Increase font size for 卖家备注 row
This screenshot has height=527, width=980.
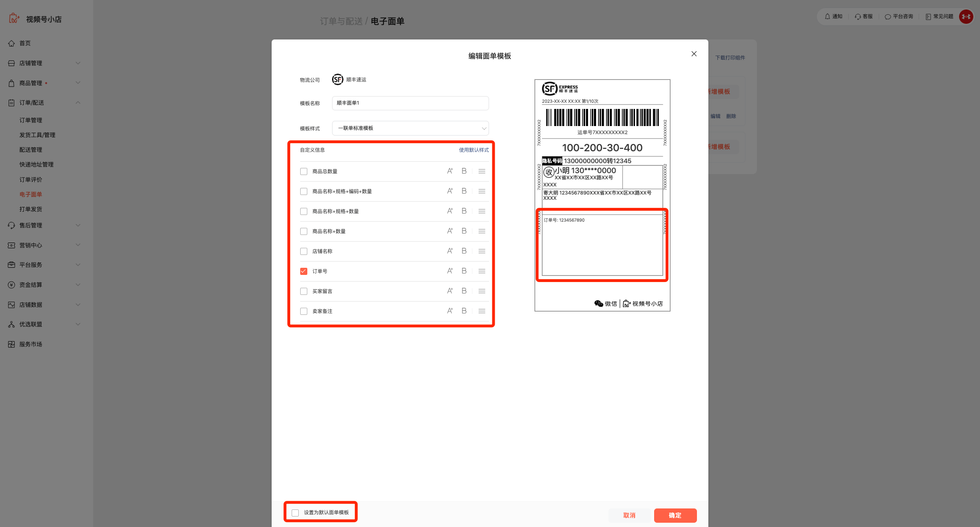pos(450,311)
